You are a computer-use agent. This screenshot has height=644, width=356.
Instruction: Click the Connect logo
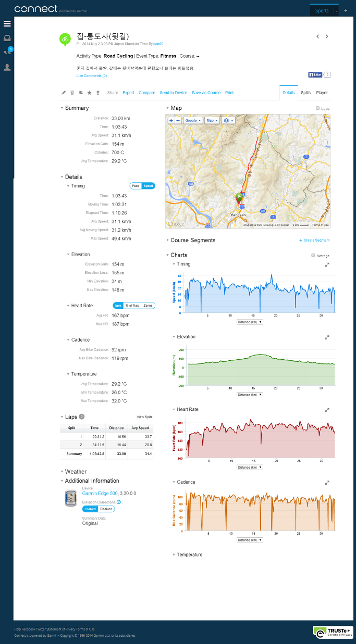[x=35, y=9]
